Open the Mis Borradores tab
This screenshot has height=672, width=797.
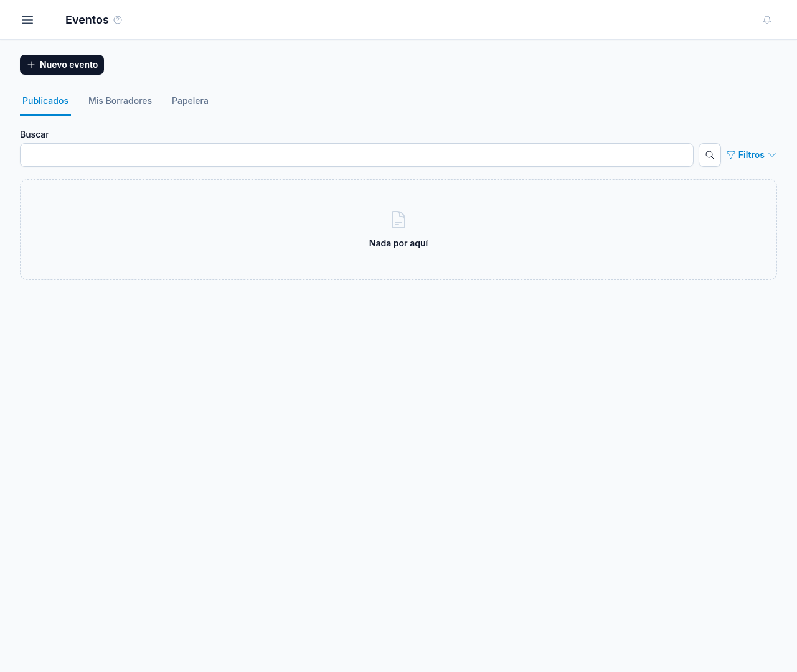[120, 101]
